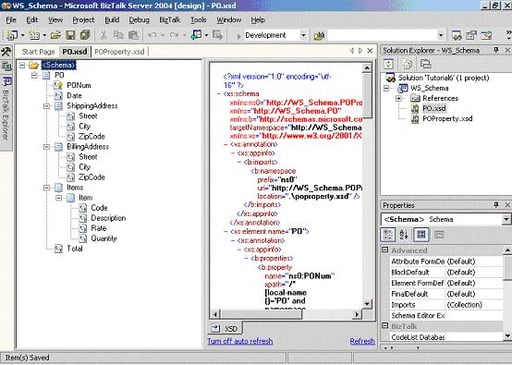Open the File menu
Image resolution: width=512 pixels, height=365 pixels.
pyautogui.click(x=11, y=20)
